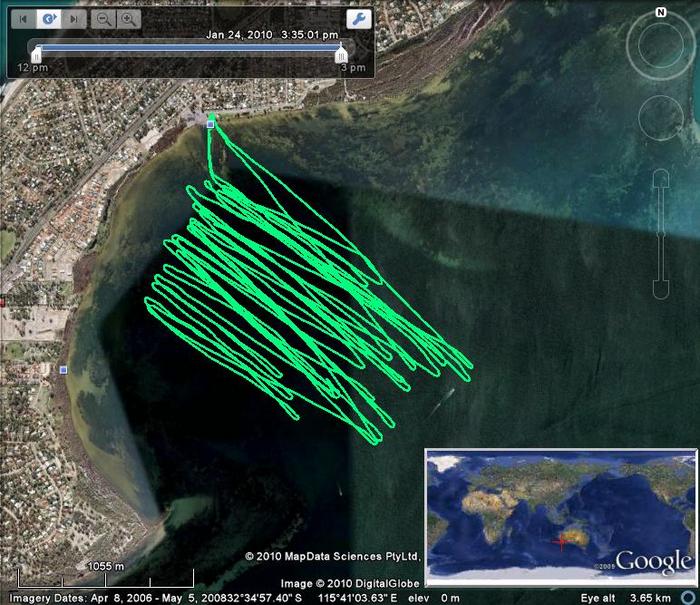Click the red crosshair on overview map
Viewport: 700px width, 605px height.
tap(562, 543)
